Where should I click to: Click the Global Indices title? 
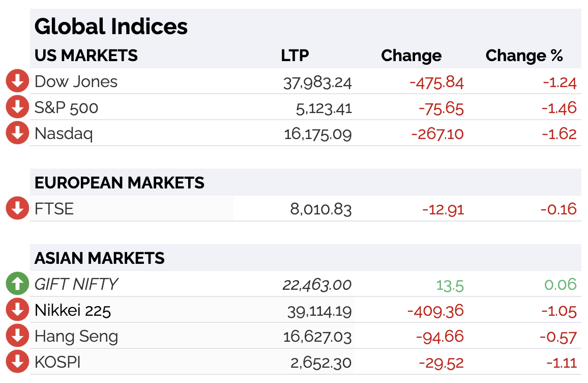[x=111, y=26]
